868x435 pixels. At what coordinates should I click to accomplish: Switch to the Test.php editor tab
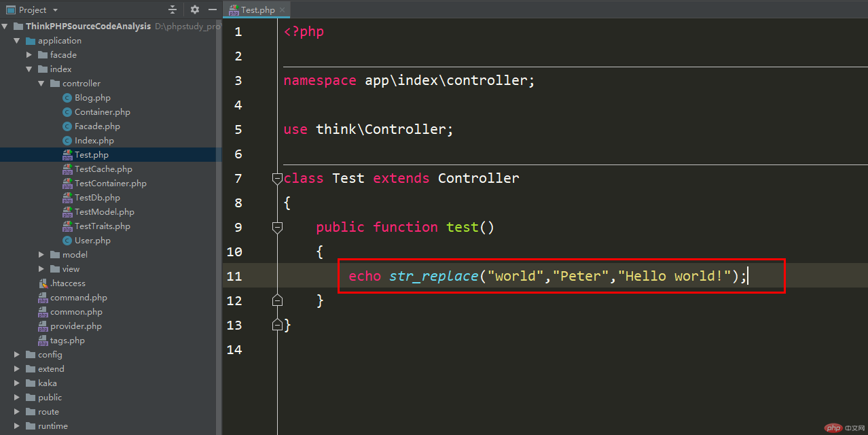(x=258, y=10)
